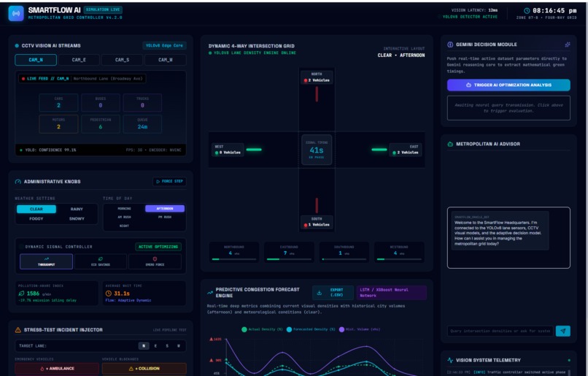Click the sparkles icon in the Gemini module header

click(x=568, y=45)
